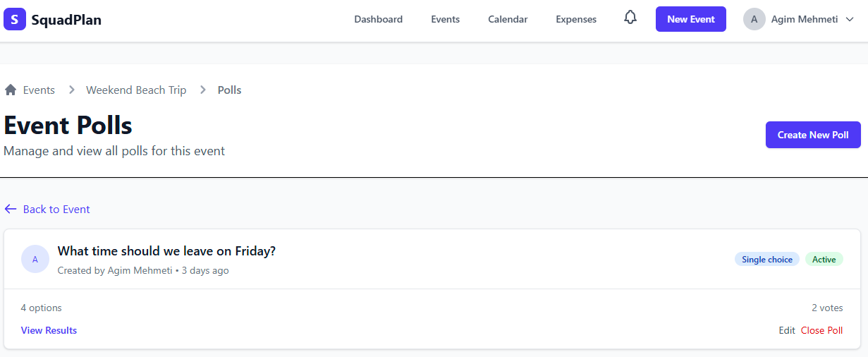Open the Calendar nav item
The width and height of the screenshot is (868, 357).
tap(508, 19)
